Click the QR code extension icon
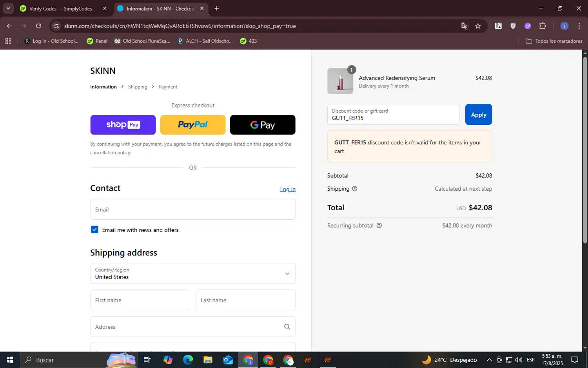 pos(498,26)
